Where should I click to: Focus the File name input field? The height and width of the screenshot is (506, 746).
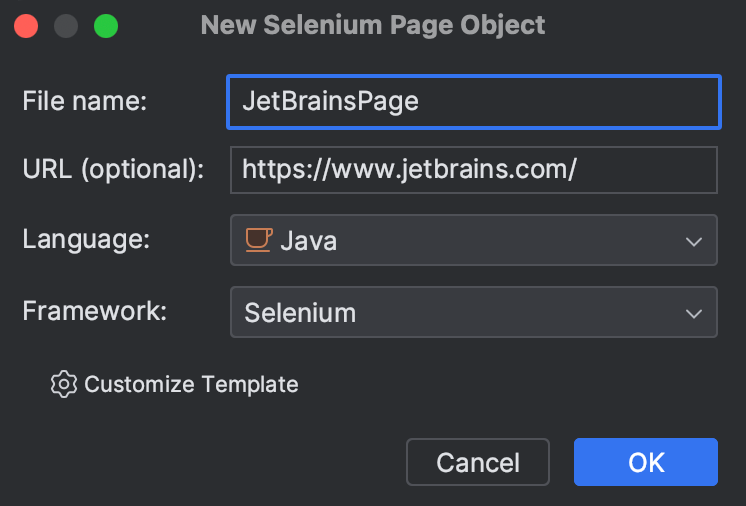pyautogui.click(x=473, y=102)
